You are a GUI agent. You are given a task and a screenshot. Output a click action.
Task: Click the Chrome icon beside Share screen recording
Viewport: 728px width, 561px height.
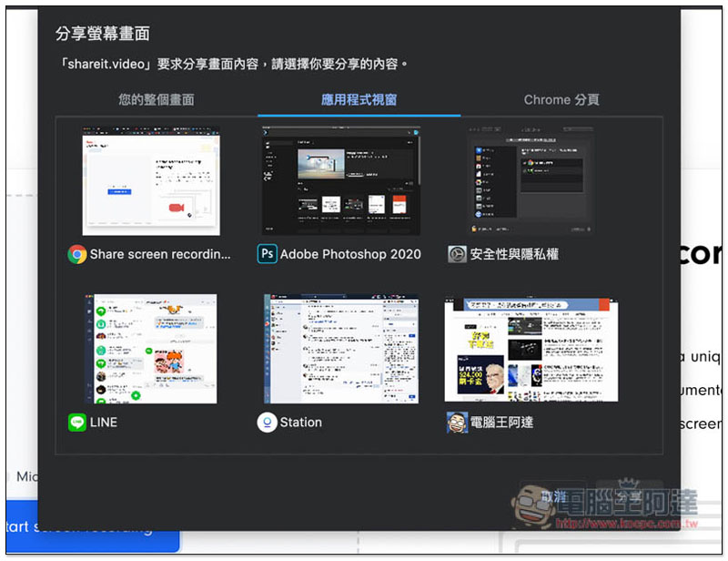pos(77,254)
